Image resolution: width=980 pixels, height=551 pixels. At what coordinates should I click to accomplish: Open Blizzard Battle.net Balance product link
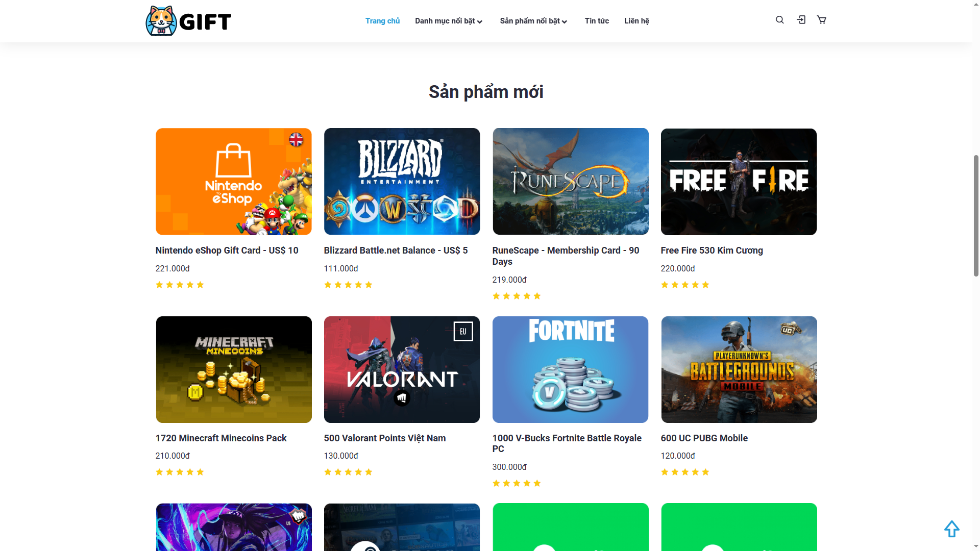(x=396, y=251)
